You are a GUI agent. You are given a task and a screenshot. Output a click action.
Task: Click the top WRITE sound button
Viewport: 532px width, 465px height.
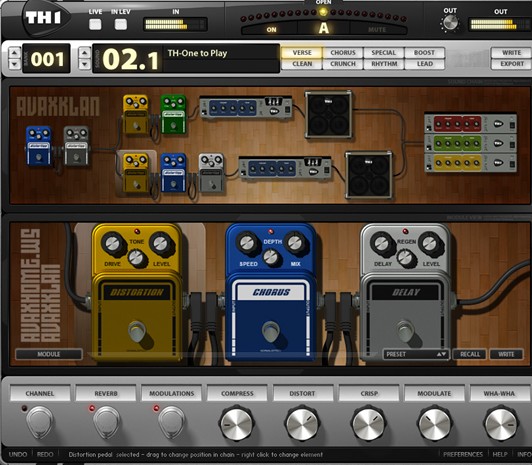[x=511, y=53]
